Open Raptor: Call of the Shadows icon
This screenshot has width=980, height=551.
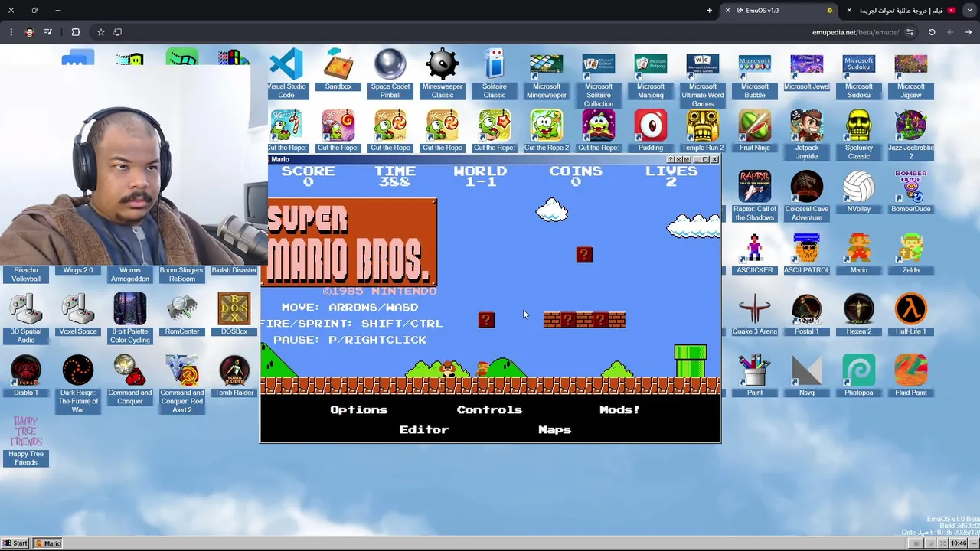coord(755,196)
